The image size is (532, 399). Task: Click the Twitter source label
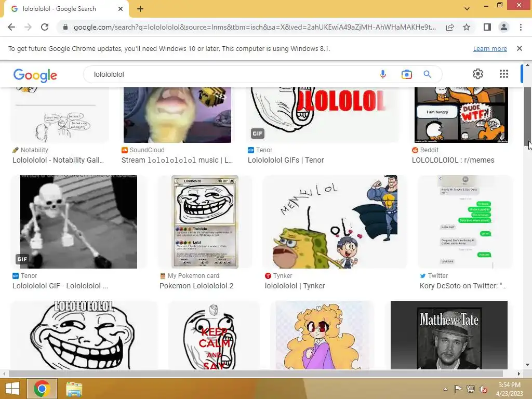point(437,276)
